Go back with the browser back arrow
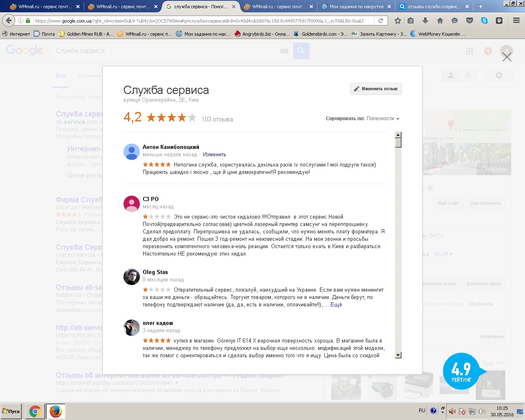This screenshot has height=420, width=525. click(x=9, y=21)
